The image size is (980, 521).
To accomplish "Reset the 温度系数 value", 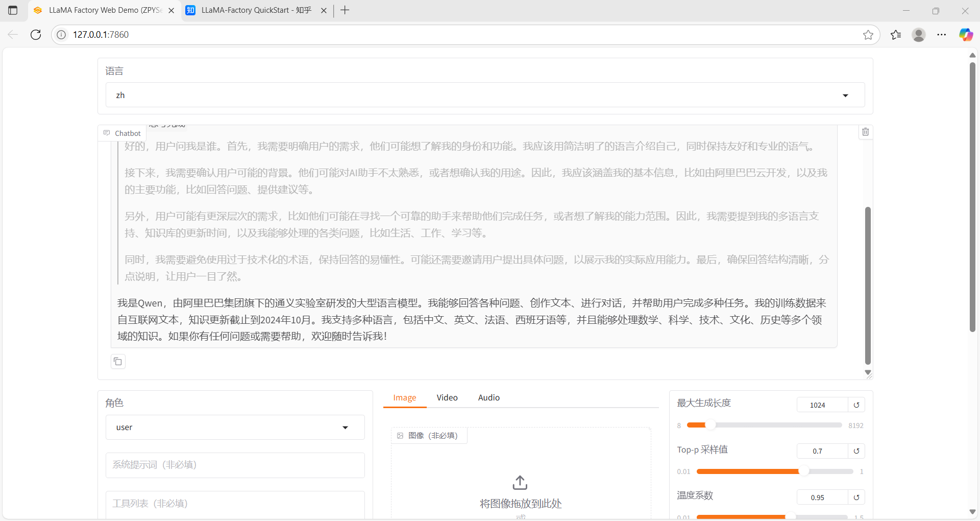I will (x=856, y=498).
